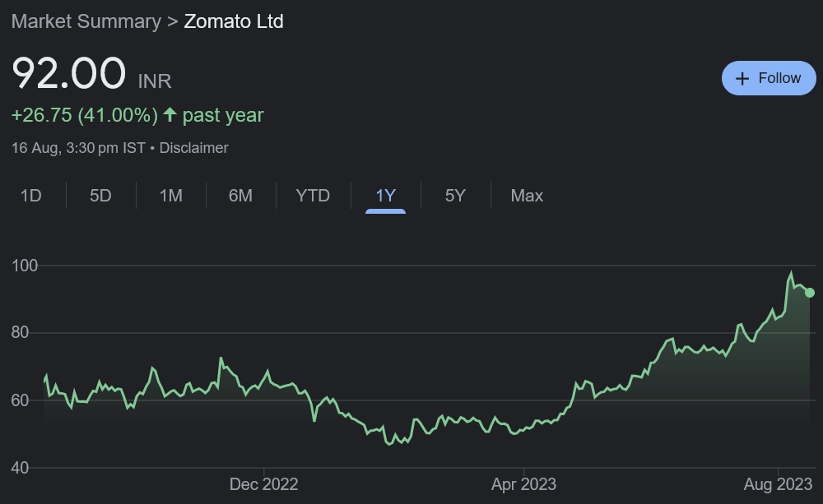
Task: Open the Market Summary link
Action: pos(86,21)
